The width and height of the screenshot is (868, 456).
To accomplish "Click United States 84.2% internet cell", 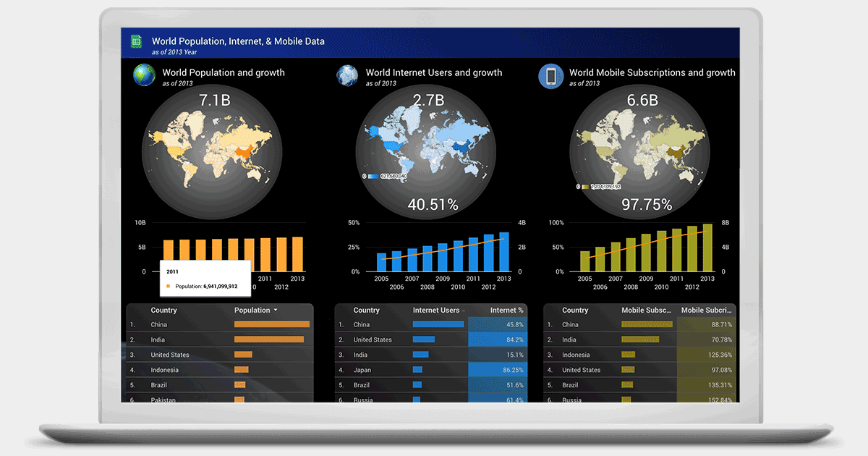I will tap(498, 339).
